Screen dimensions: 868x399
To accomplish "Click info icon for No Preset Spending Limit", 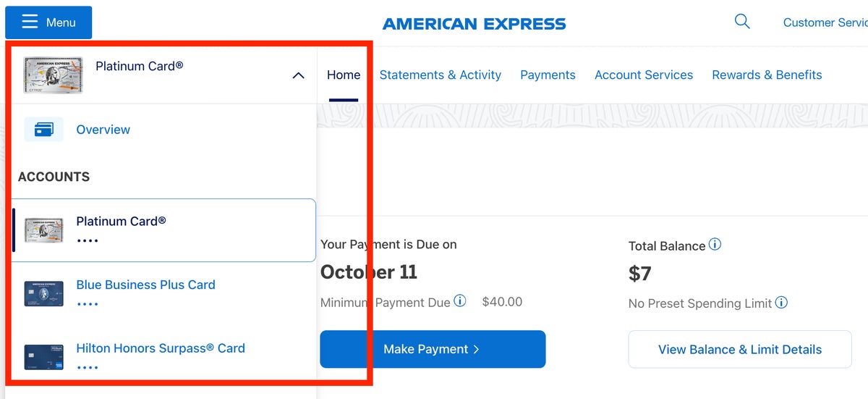I will (781, 303).
